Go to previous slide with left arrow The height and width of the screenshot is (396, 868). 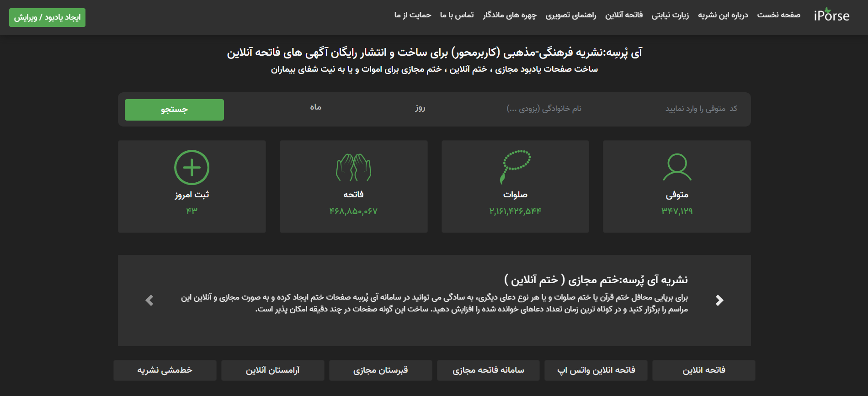(x=149, y=300)
